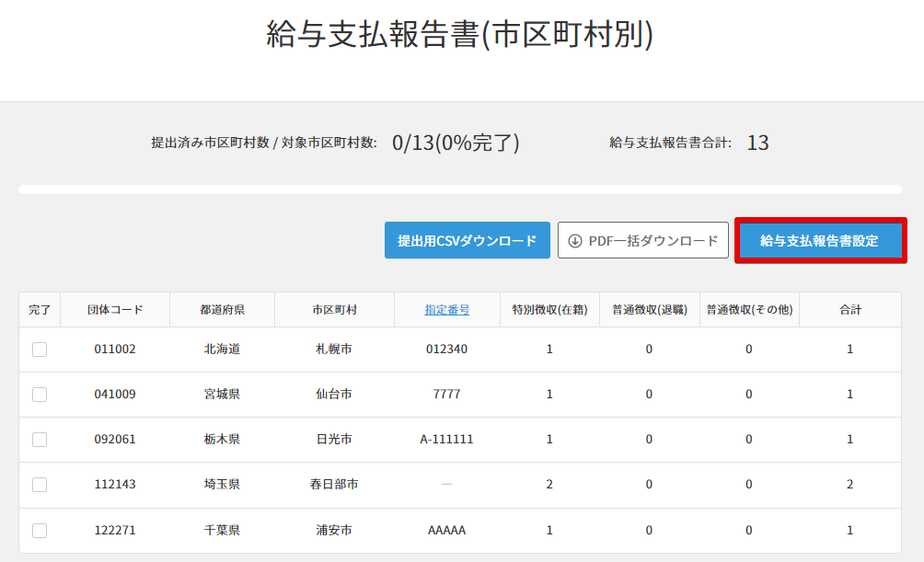Check the 完了 checkbox for 札幌市
The height and width of the screenshot is (562, 924).
click(x=40, y=350)
